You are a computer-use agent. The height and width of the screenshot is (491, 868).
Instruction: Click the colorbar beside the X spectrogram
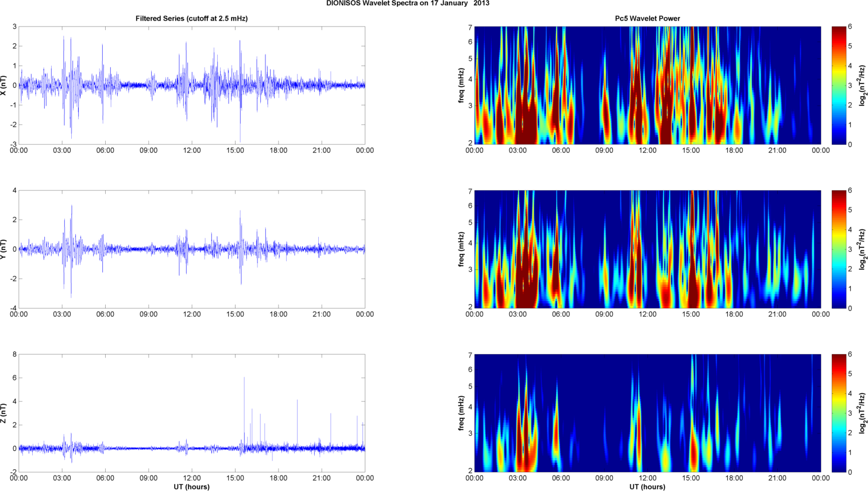(x=839, y=85)
